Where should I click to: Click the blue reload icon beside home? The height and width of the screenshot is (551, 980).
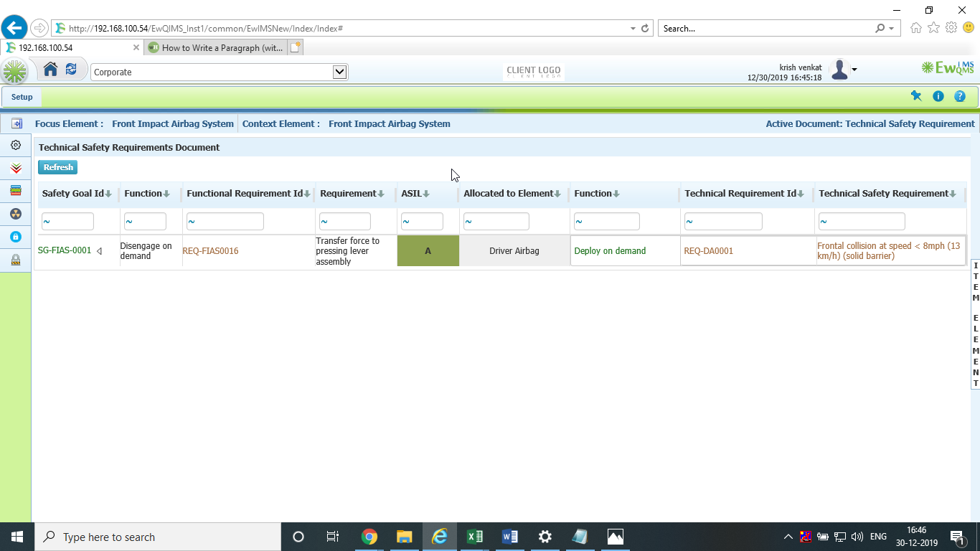tap(71, 70)
